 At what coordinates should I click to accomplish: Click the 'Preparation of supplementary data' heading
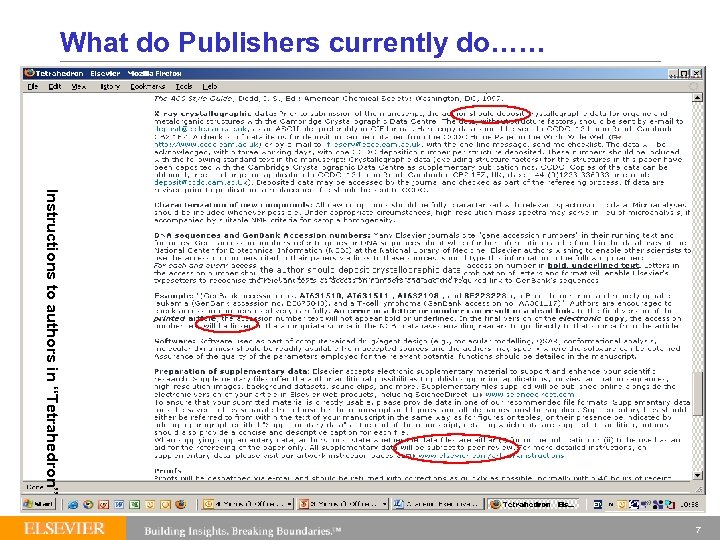[x=232, y=371]
